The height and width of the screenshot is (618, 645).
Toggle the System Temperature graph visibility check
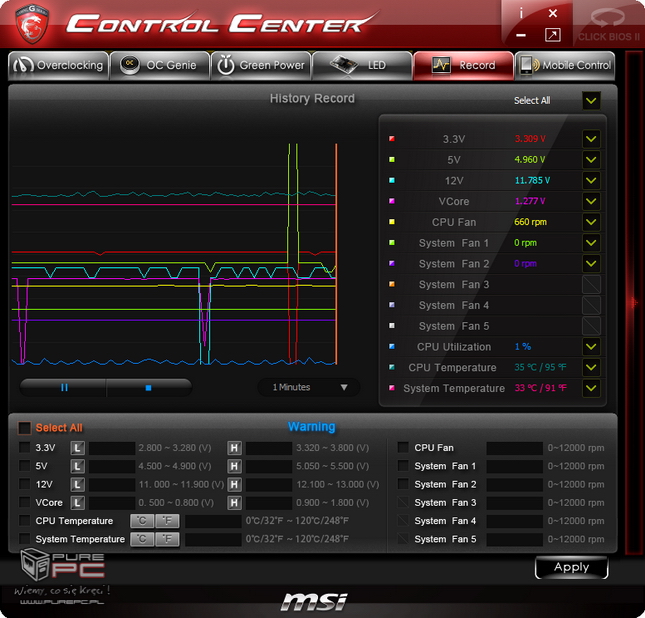(591, 388)
